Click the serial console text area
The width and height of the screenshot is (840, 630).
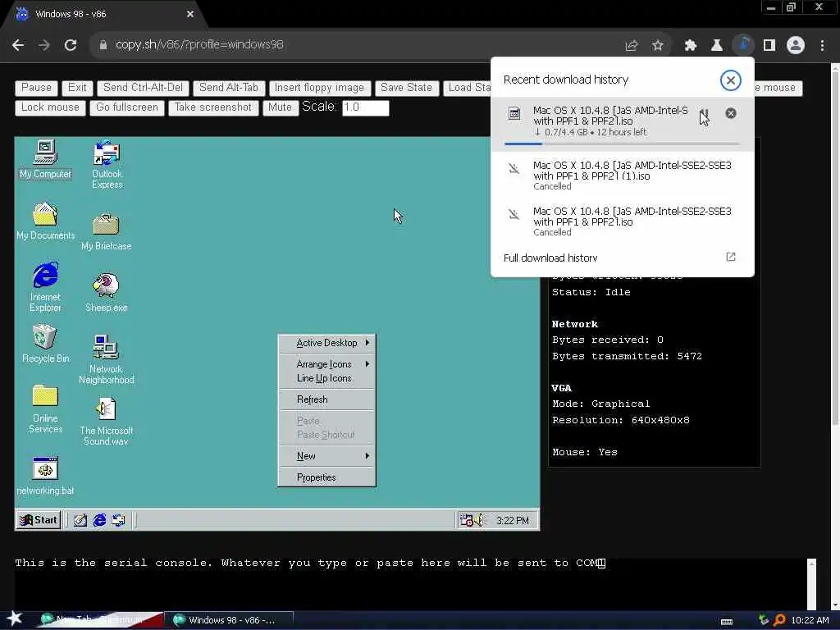410,584
